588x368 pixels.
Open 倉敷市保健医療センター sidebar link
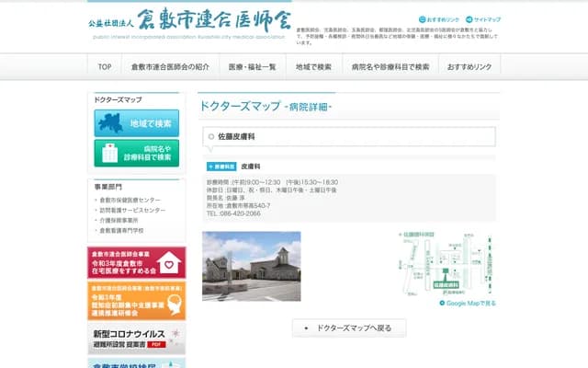tap(130, 200)
